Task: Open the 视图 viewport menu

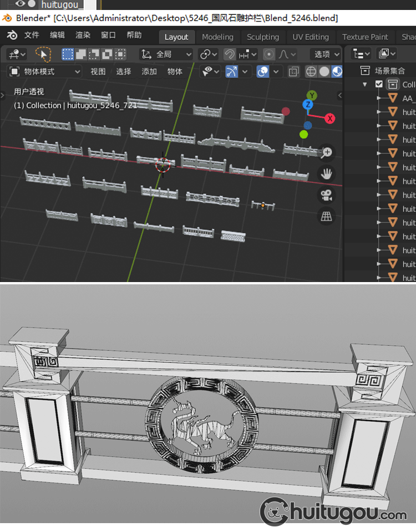Action: point(98,71)
